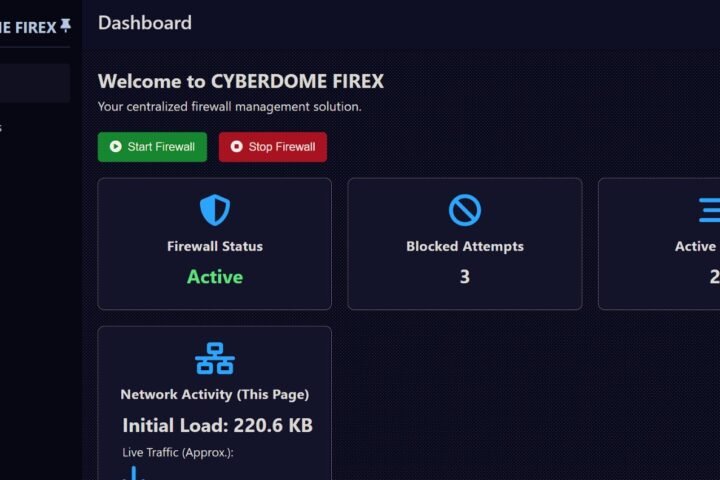This screenshot has width=720, height=480.
Task: Click the shield icon in Firewall Status
Action: (214, 210)
